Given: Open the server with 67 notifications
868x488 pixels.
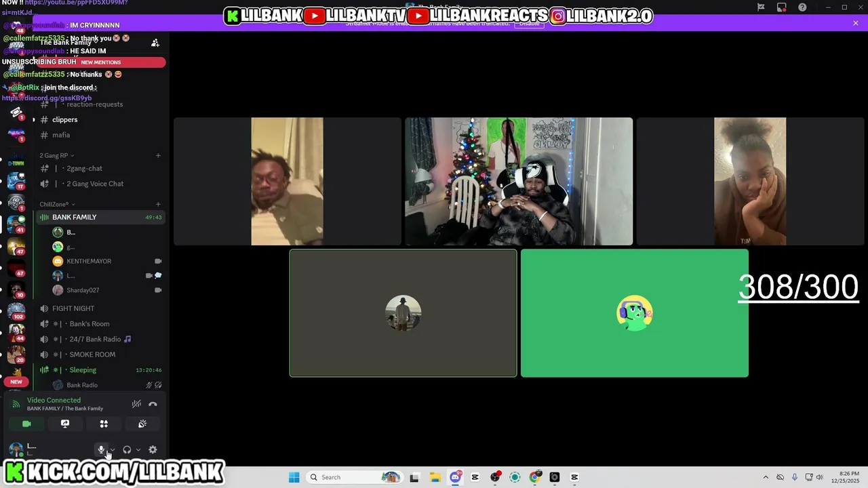Looking at the screenshot, I should [16, 268].
